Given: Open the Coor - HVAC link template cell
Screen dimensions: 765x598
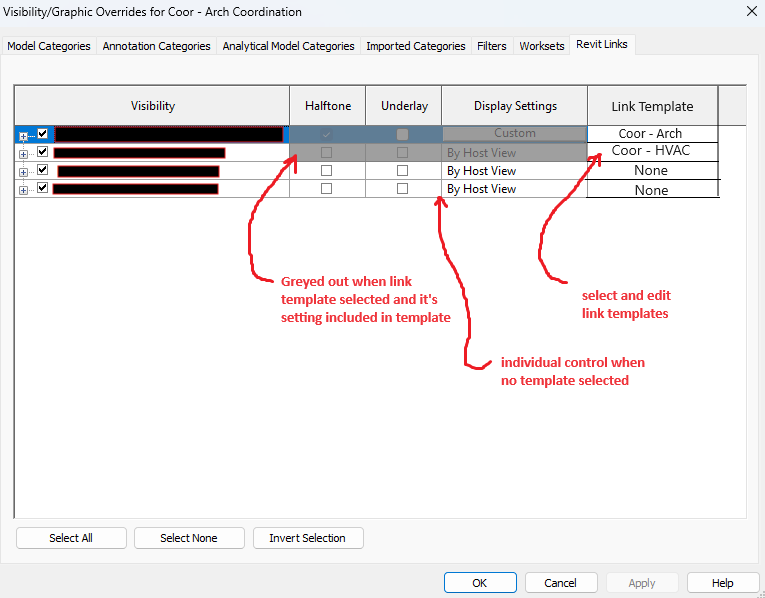Looking at the screenshot, I should click(x=653, y=151).
